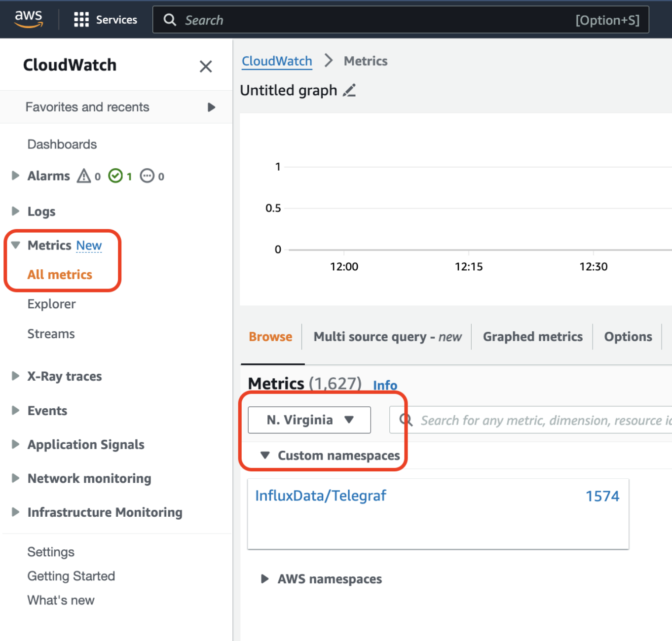Viewport: 672px width, 641px height.
Task: Click the Info link next to Metrics
Action: tap(385, 385)
